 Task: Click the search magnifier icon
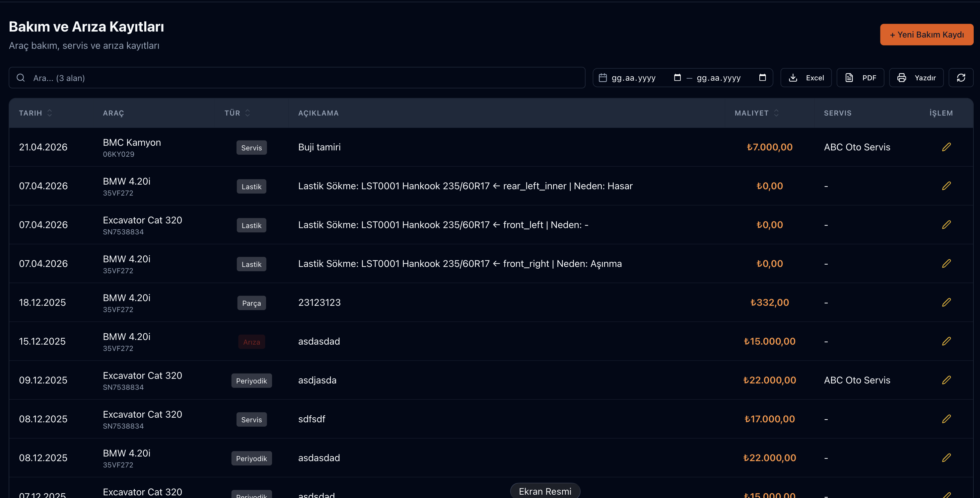tap(21, 78)
